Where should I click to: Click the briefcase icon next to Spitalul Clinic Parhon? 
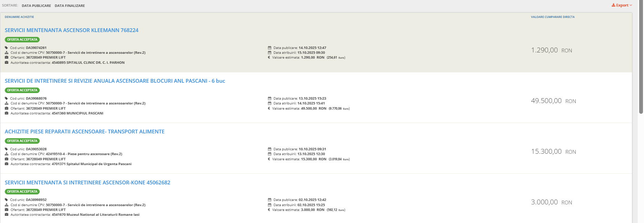pyautogui.click(x=7, y=63)
